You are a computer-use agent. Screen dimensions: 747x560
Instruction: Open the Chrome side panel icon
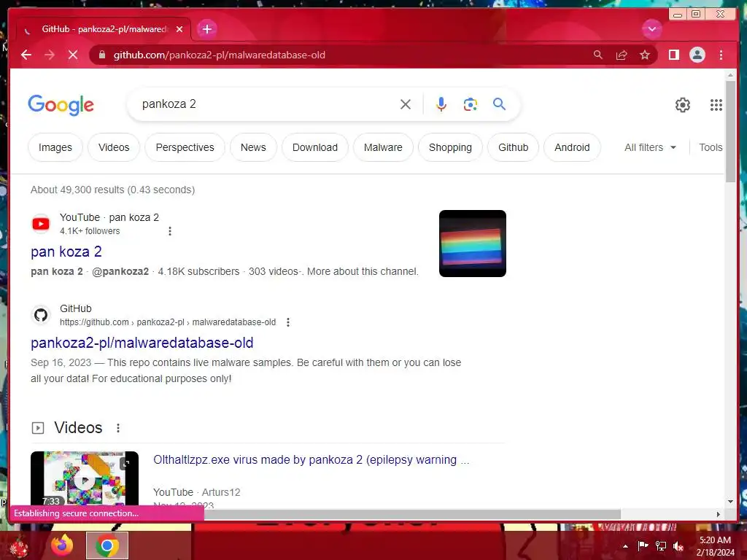click(x=673, y=55)
